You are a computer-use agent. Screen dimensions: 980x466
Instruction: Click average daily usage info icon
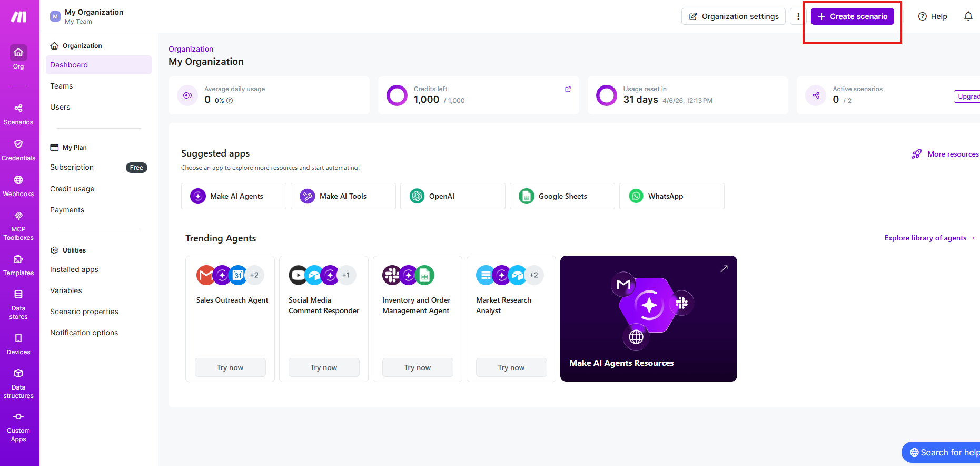[230, 101]
